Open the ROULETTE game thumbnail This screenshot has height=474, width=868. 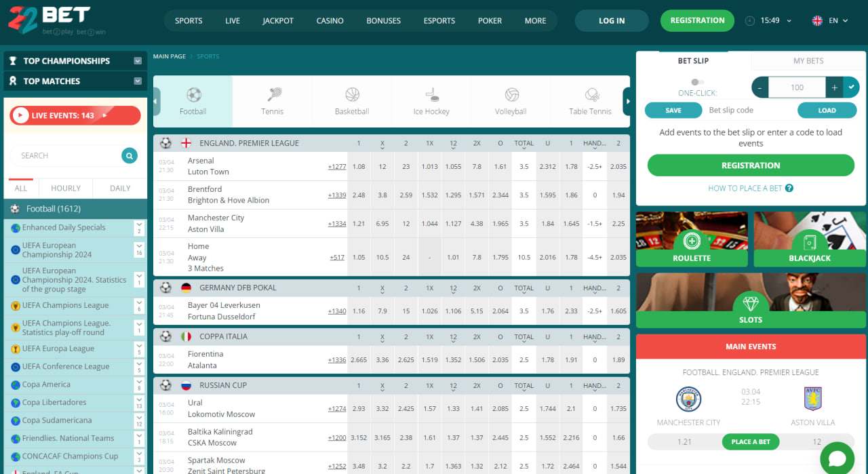(x=692, y=239)
